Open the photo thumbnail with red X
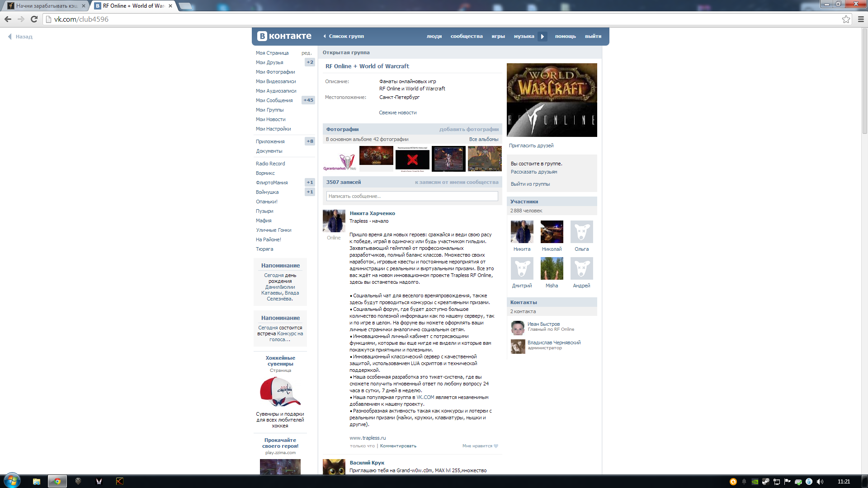Viewport: 868px width, 488px height. 412,159
